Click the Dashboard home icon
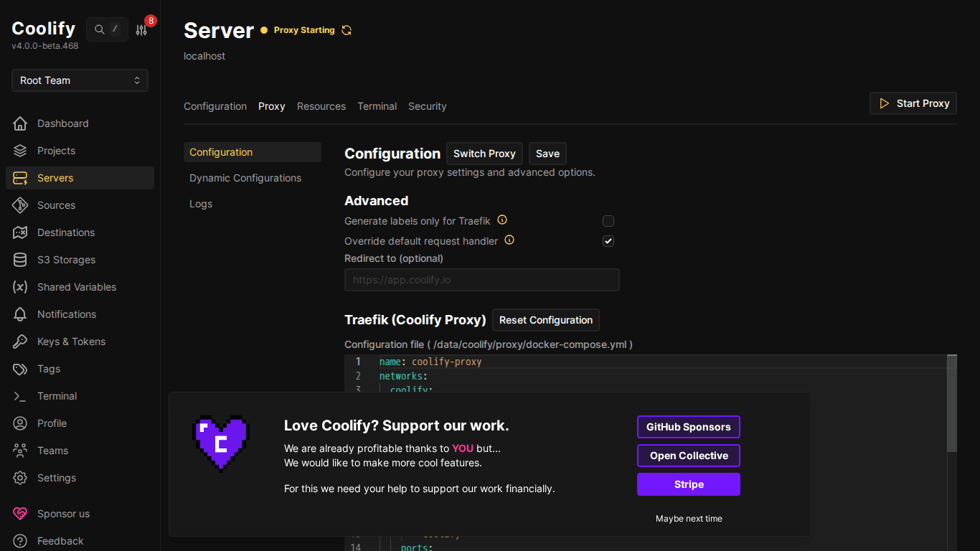 [x=20, y=123]
